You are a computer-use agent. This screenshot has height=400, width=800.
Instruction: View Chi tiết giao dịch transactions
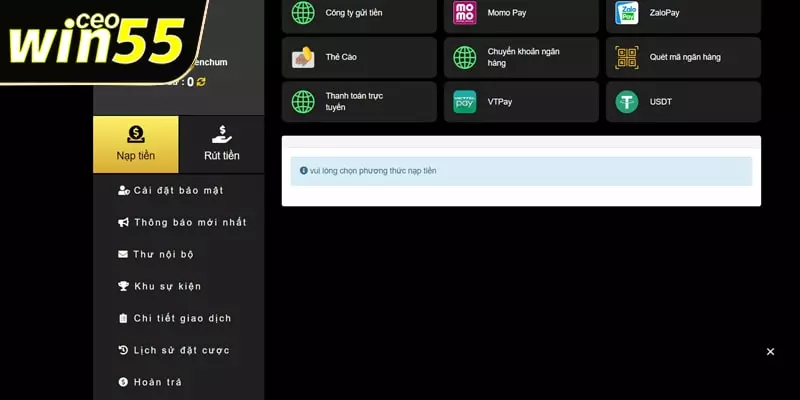pos(182,318)
